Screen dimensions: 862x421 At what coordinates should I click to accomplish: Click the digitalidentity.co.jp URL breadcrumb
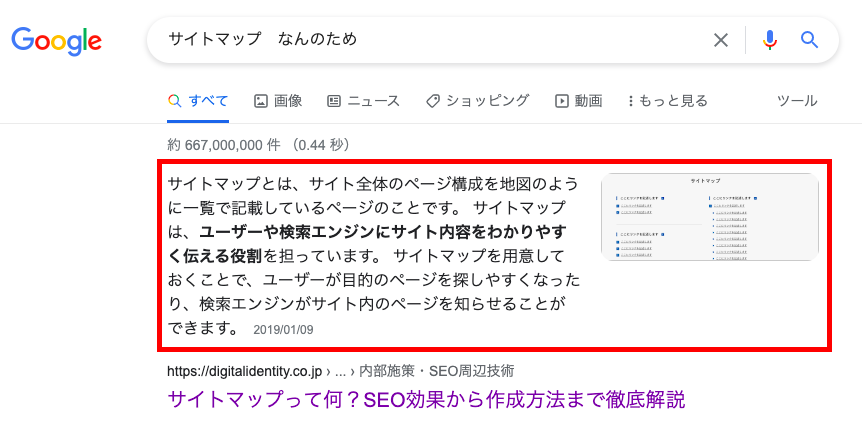coord(341,372)
